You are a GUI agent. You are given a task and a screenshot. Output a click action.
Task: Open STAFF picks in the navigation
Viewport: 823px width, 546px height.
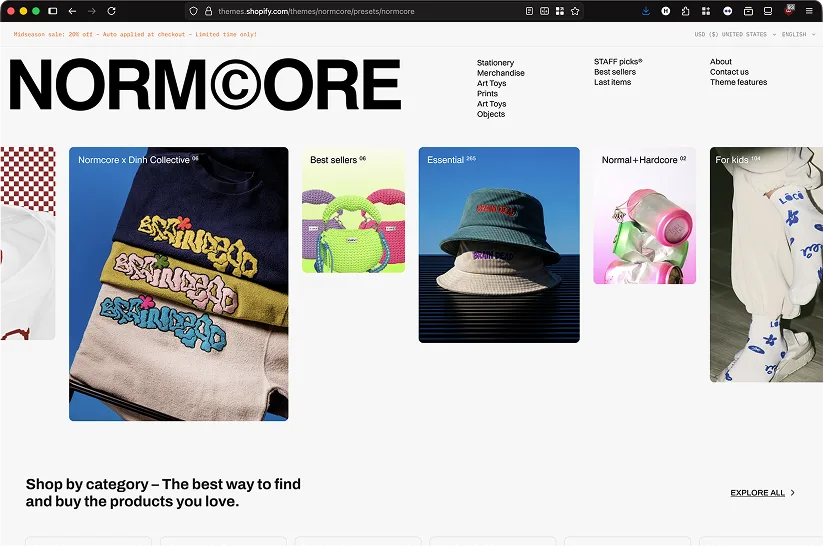click(x=618, y=61)
